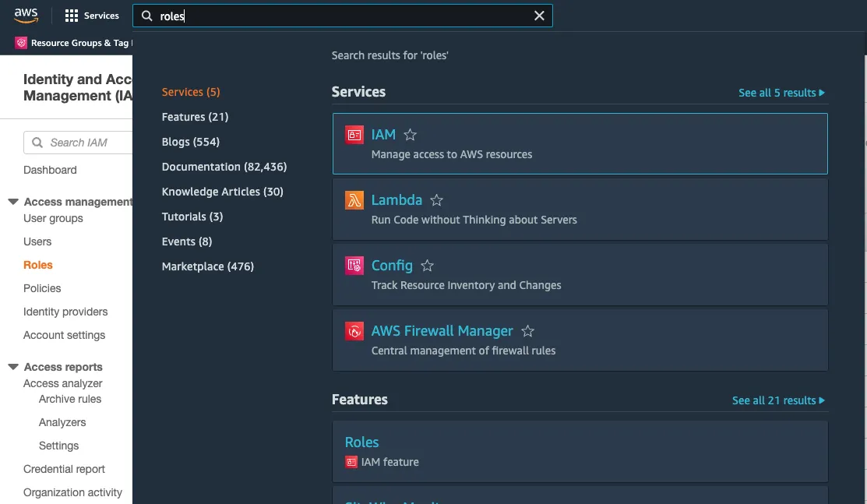The image size is (867, 504).
Task: See all 5 services results
Action: (x=781, y=93)
